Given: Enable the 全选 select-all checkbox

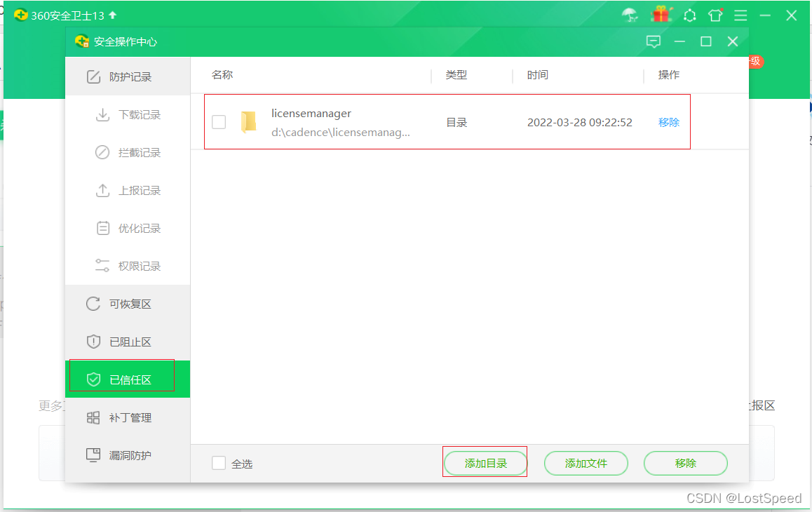Looking at the screenshot, I should [x=218, y=462].
